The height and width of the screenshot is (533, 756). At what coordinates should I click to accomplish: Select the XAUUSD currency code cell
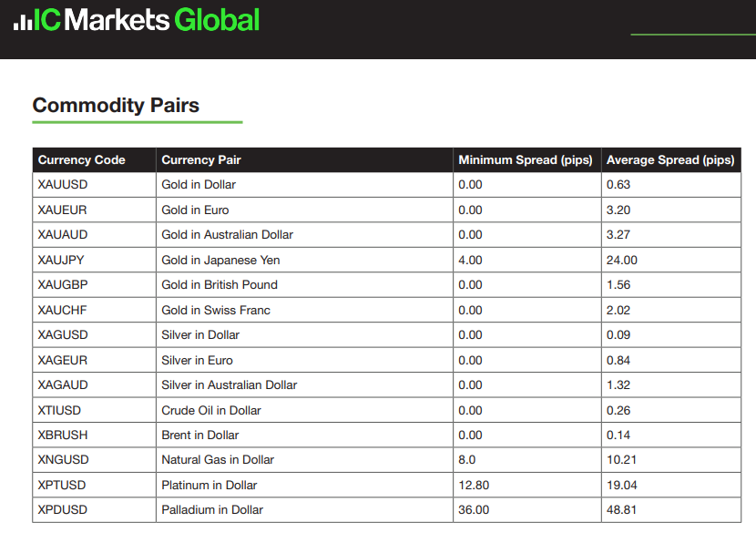click(x=63, y=185)
